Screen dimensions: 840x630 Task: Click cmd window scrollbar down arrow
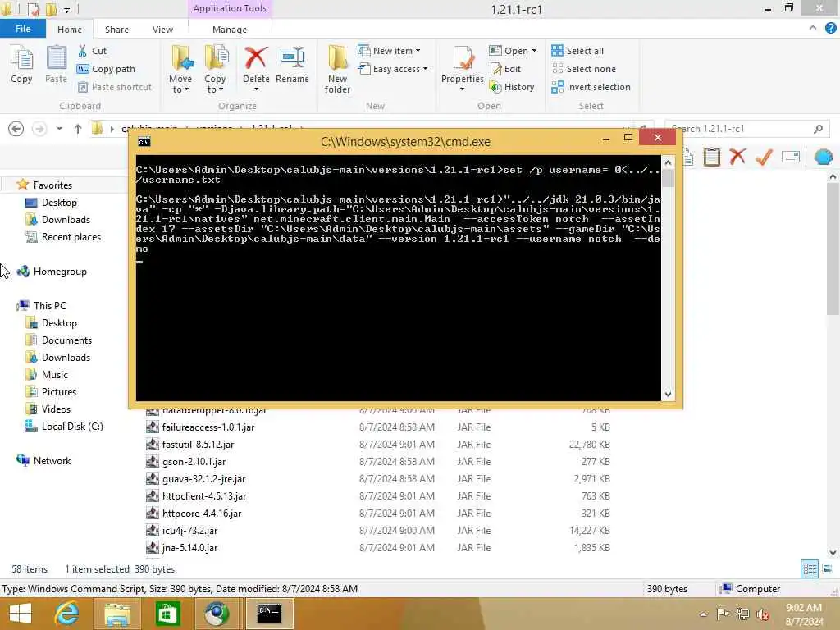[668, 395]
